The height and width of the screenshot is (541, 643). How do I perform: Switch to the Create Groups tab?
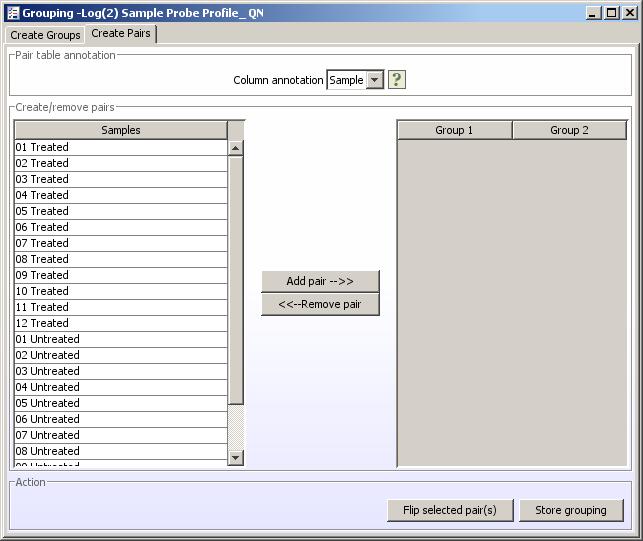(x=45, y=35)
